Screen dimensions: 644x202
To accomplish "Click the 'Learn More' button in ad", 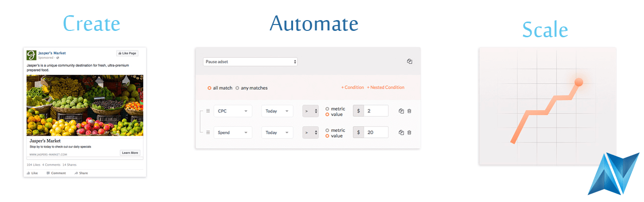I will click(x=130, y=153).
